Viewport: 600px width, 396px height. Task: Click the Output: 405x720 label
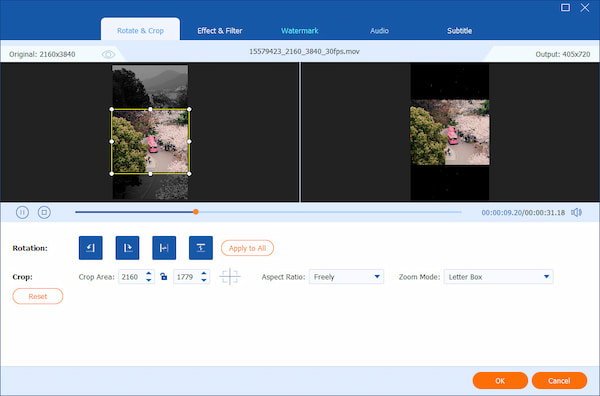(562, 54)
